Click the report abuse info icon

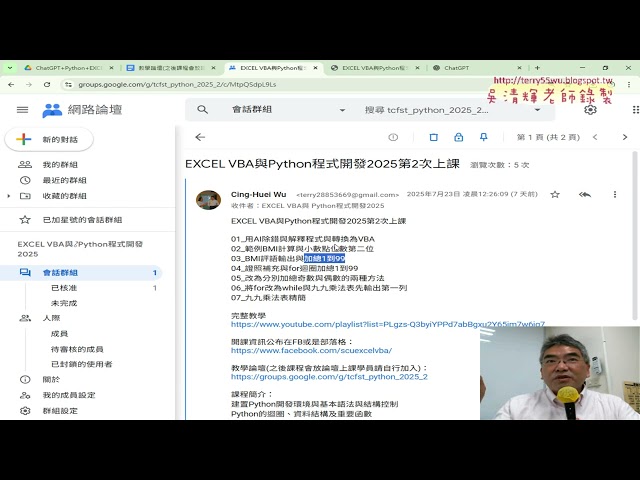coord(393,137)
